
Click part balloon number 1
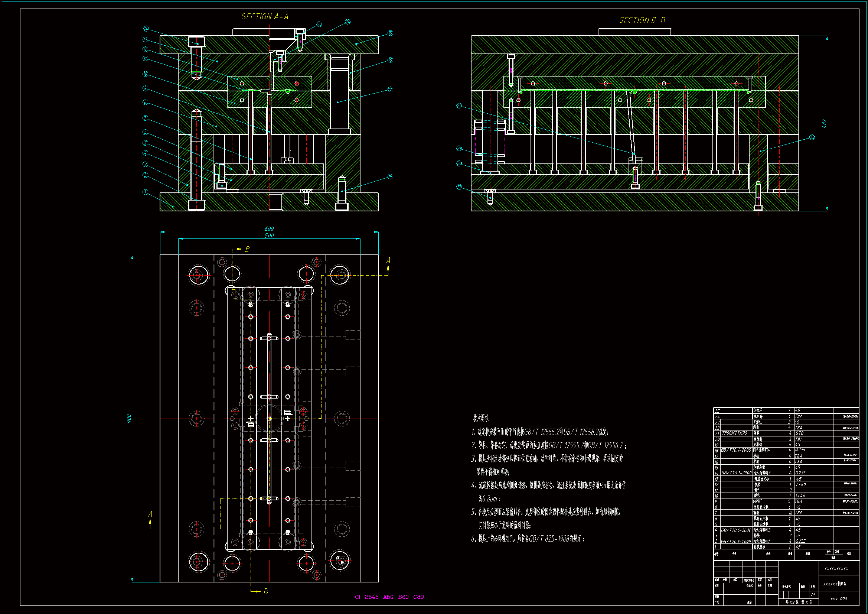click(145, 192)
